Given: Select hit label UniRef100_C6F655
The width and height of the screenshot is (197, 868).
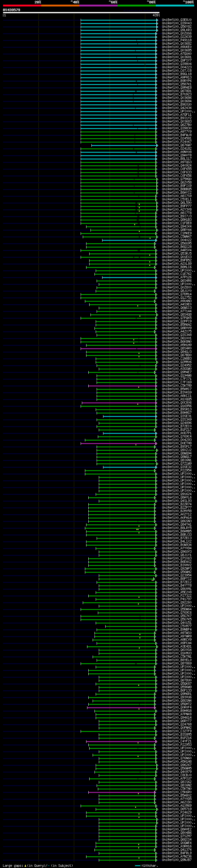Looking at the screenshot, I should [176, 169].
